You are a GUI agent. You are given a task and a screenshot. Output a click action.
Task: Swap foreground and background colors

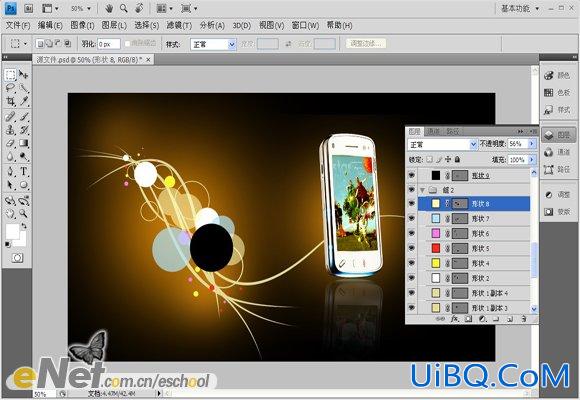pyautogui.click(x=24, y=226)
